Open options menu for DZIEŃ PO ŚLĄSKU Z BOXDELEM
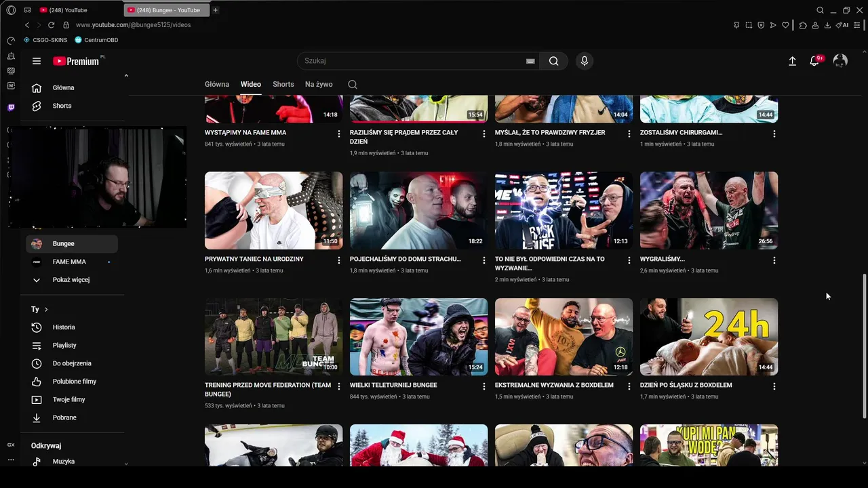 [x=774, y=386]
